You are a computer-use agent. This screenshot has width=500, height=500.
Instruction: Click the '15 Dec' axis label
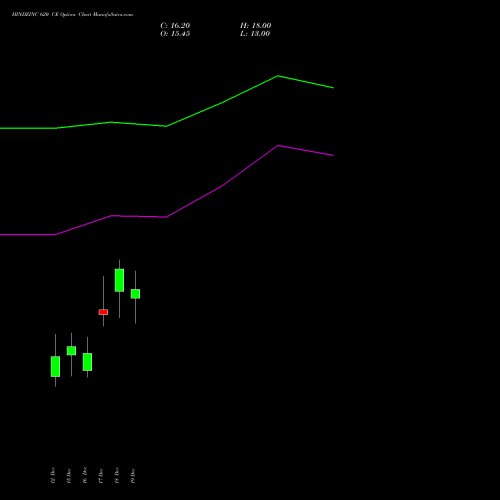pos(69,475)
